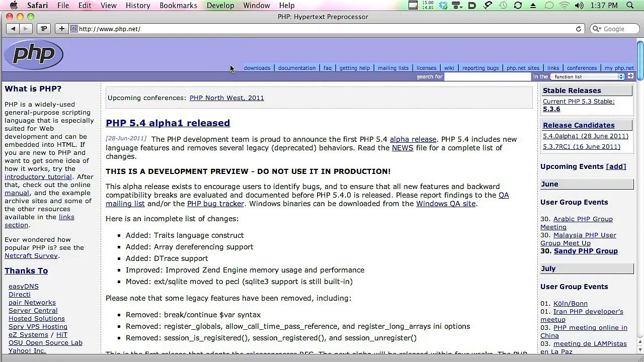Open the PHP bug tracker link
The height and width of the screenshot is (362, 644).
(215, 204)
